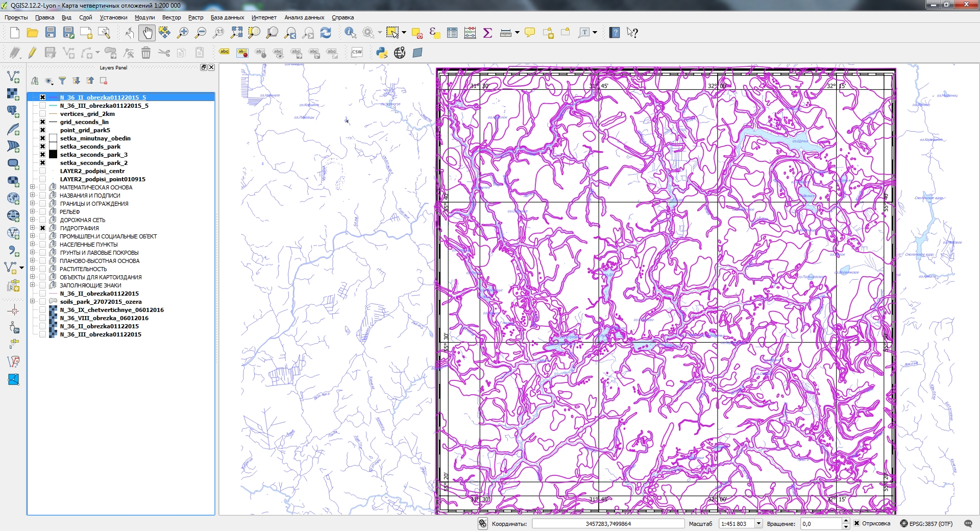Toggle the Отрисовка rendering checkbox
The image size is (980, 531).
[856, 523]
